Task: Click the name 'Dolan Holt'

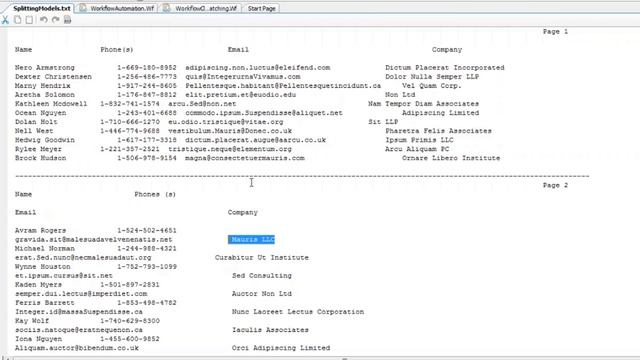Action: [36, 122]
